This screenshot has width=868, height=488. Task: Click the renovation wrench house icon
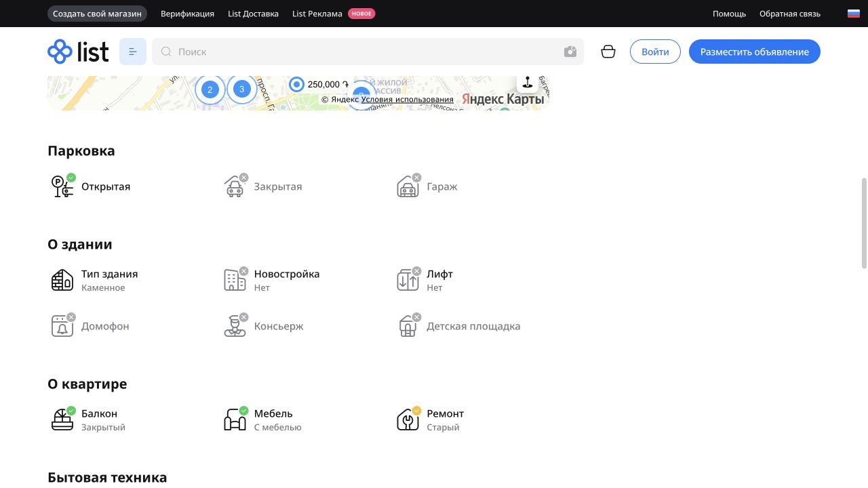tap(408, 420)
